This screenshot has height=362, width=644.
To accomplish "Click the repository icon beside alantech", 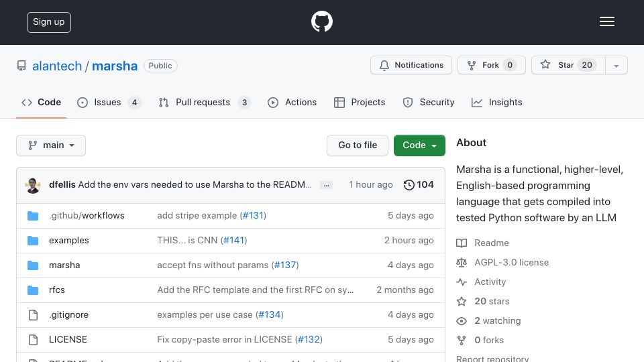I will (x=21, y=66).
